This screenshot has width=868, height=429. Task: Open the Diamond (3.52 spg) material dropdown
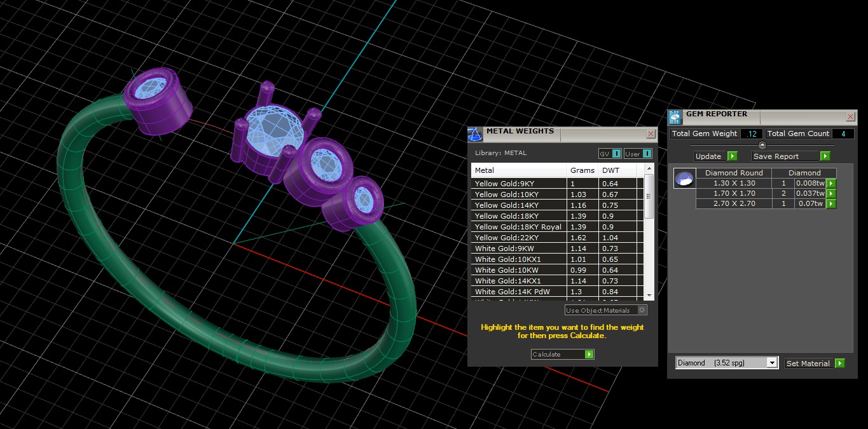(726, 363)
